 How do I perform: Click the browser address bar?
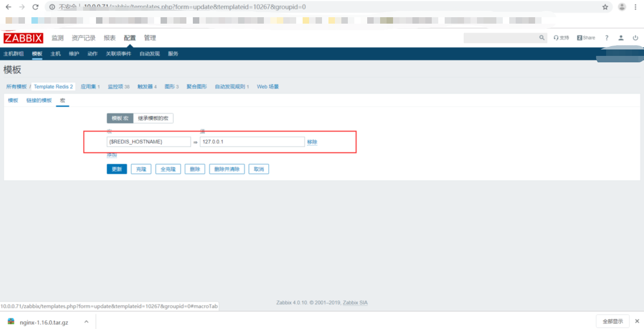323,7
